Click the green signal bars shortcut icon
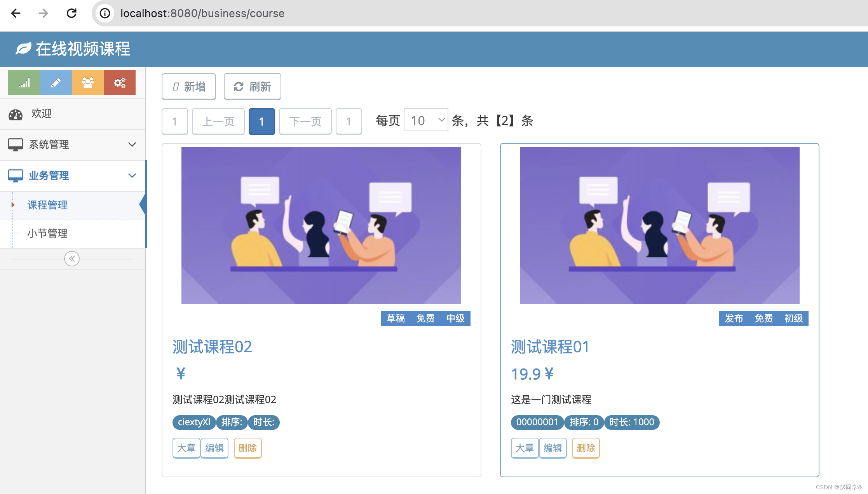The width and height of the screenshot is (868, 494). (24, 82)
